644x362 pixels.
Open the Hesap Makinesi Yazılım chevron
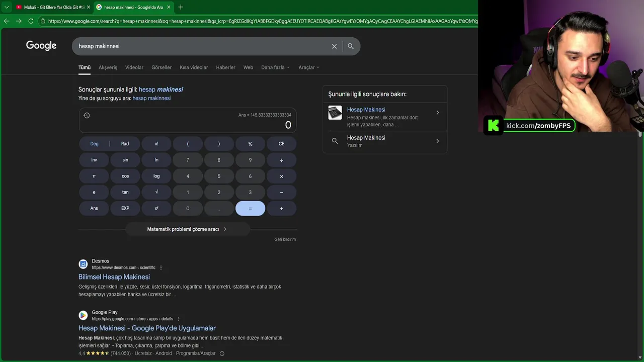438,141
